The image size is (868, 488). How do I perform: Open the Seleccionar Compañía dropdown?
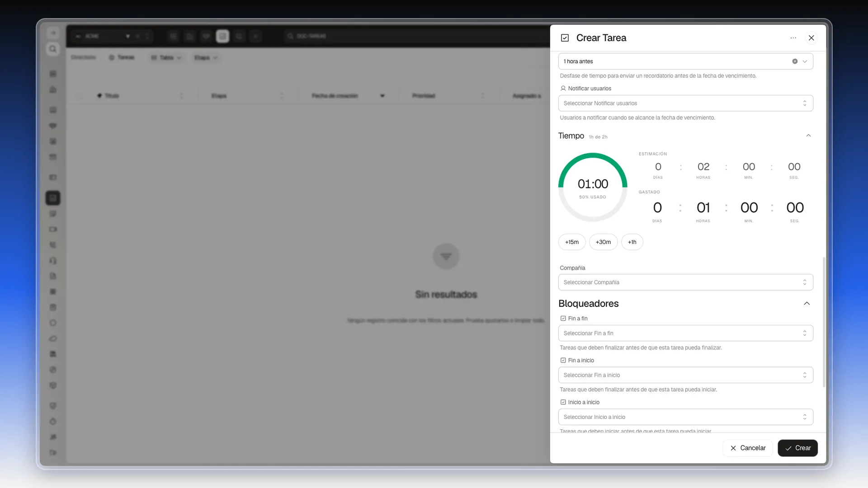pyautogui.click(x=685, y=282)
